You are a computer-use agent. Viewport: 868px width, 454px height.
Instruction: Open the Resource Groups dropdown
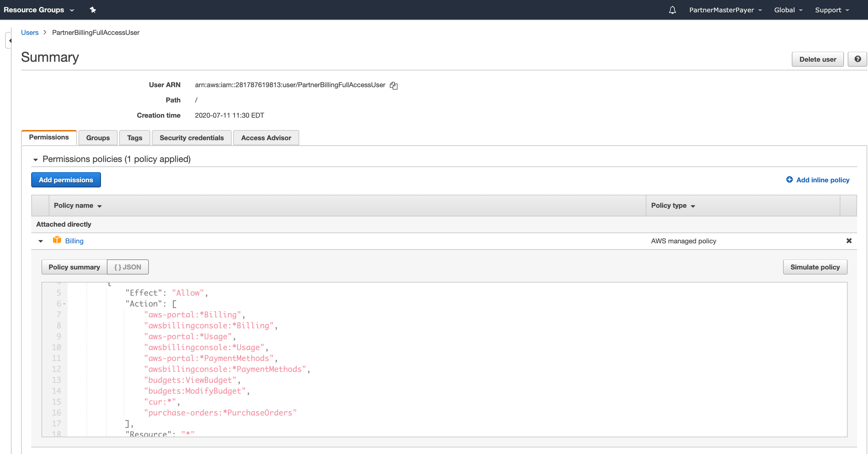(x=39, y=10)
